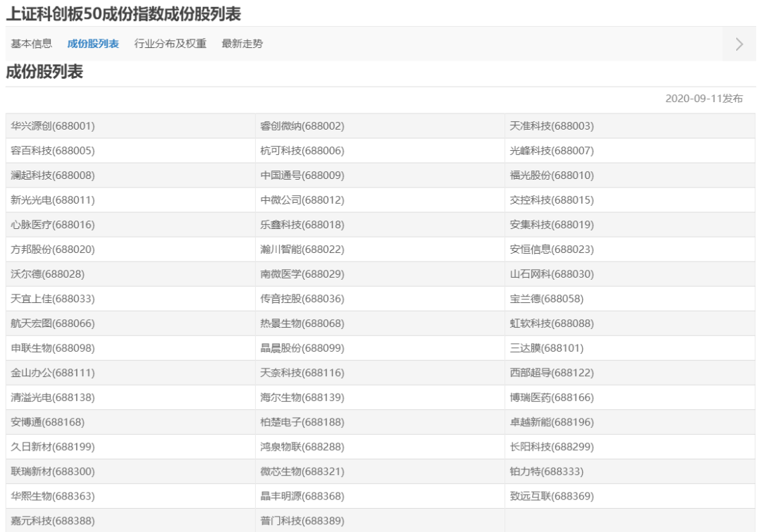Select 柏楚电子(688188) entry
This screenshot has height=532, width=761.
pyautogui.click(x=302, y=423)
